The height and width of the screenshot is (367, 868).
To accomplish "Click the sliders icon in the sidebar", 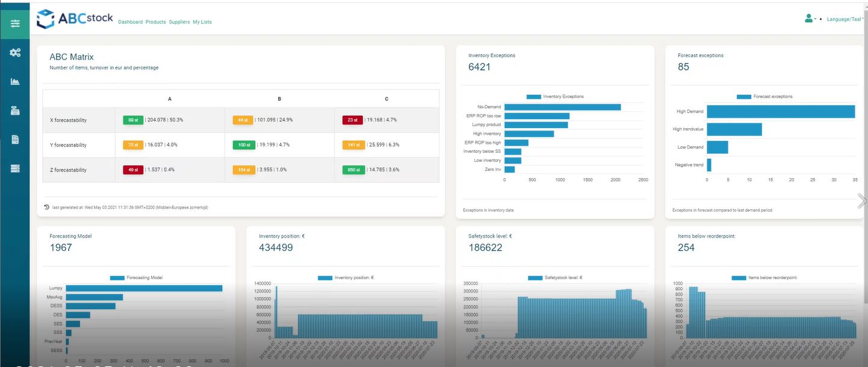I will [15, 23].
